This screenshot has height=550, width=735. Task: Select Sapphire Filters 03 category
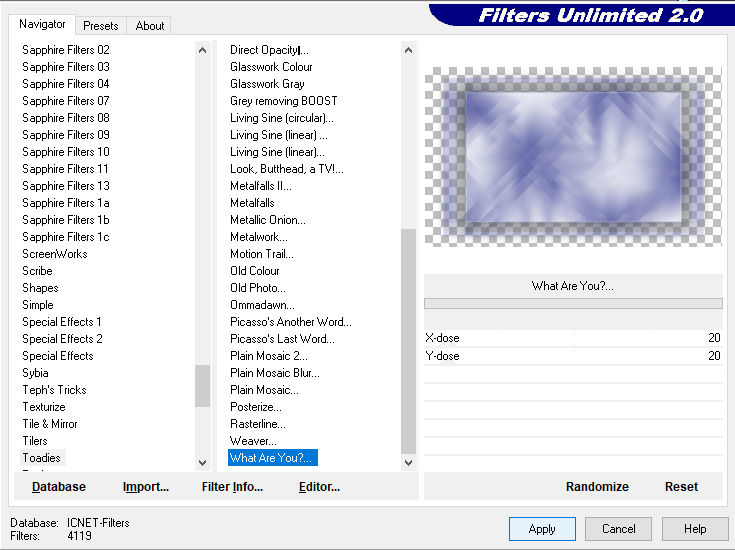click(x=66, y=67)
